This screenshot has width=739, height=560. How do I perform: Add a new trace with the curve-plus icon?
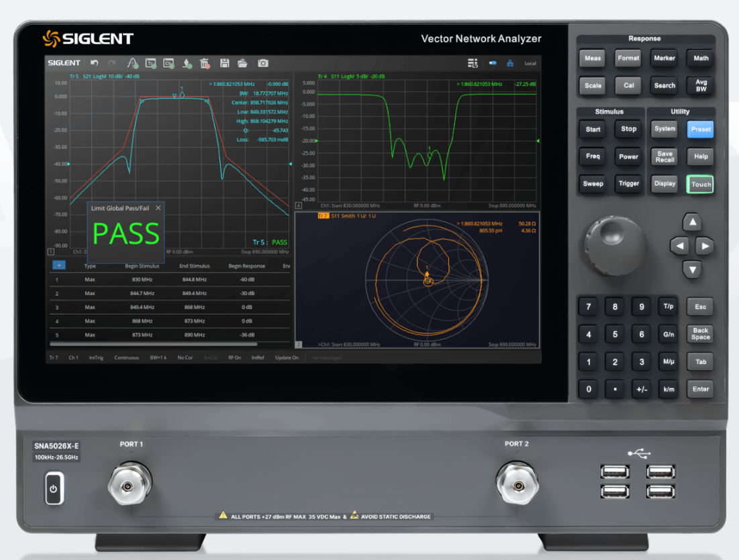click(x=132, y=63)
